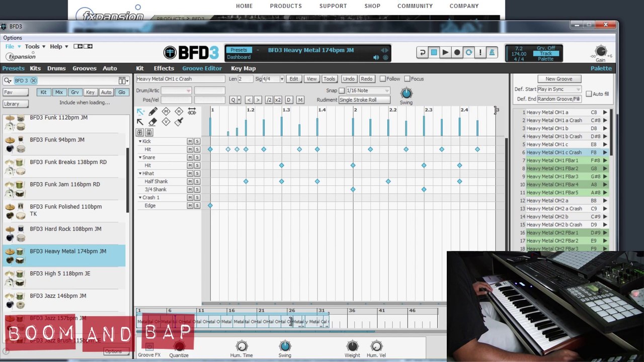This screenshot has height=362, width=644.
Task: Click the Hum. Time knob
Action: (x=242, y=346)
